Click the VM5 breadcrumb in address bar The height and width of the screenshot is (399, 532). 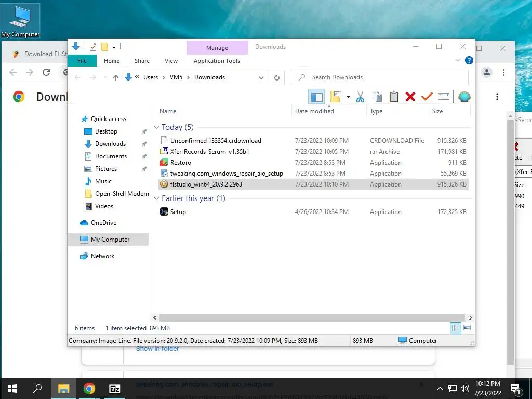176,77
